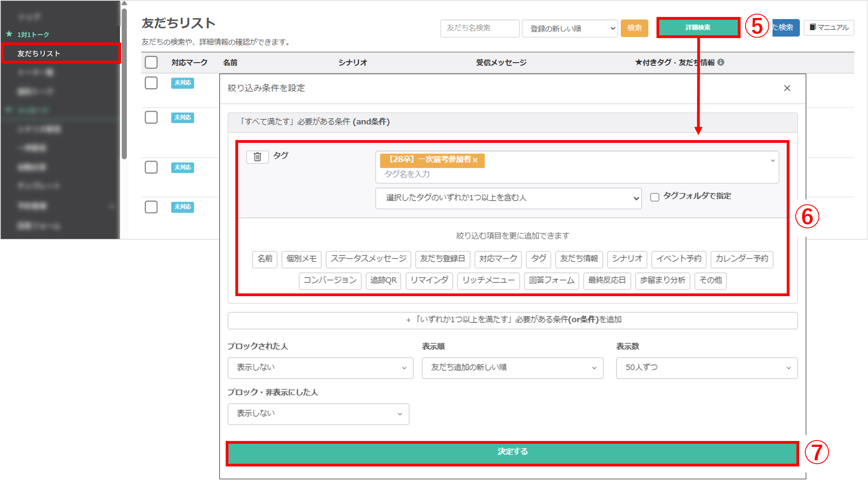
Task: Click the trash icon beside タグ condition
Action: point(257,157)
